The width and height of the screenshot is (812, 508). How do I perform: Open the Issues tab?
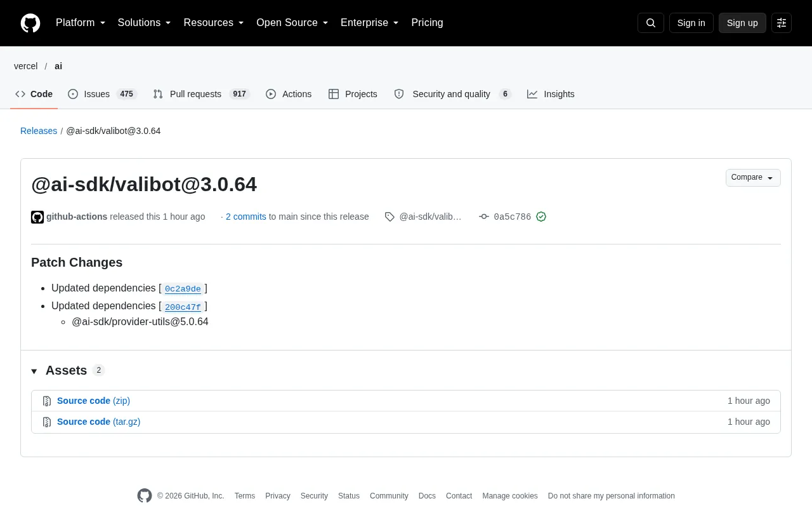(x=102, y=94)
